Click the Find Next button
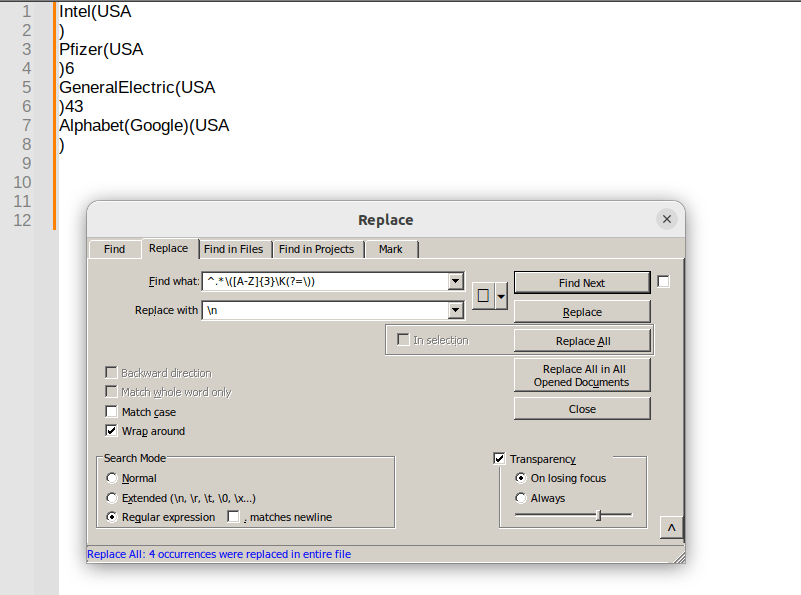Screen dimensions: 801x595 (x=582, y=283)
